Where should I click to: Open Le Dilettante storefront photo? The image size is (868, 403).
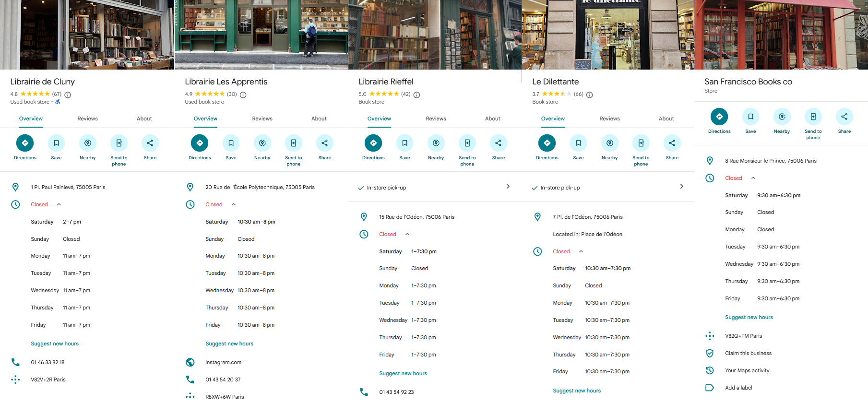tap(608, 35)
